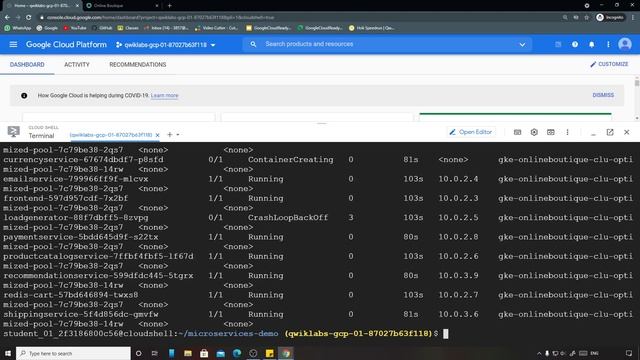This screenshot has height=360, width=640.
Task: Click the Windows taskbar search box
Action: (73, 353)
